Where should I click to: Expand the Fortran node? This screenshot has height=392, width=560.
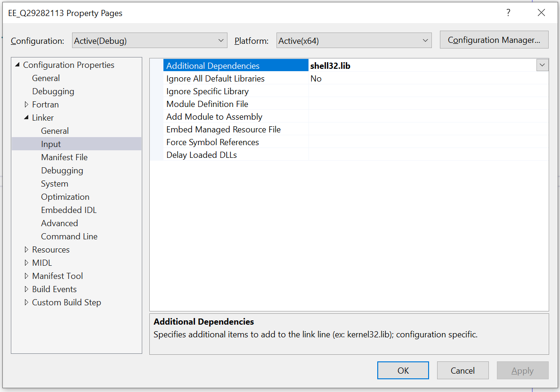pyautogui.click(x=26, y=104)
